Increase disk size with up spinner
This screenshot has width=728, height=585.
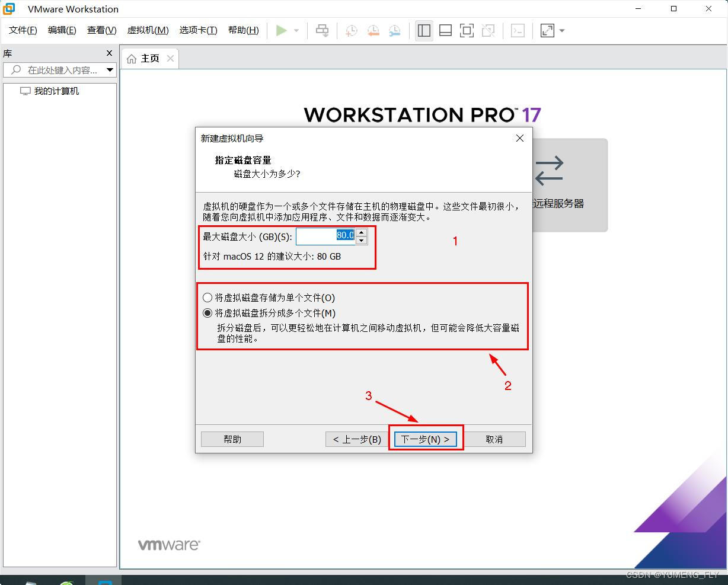tap(362, 232)
